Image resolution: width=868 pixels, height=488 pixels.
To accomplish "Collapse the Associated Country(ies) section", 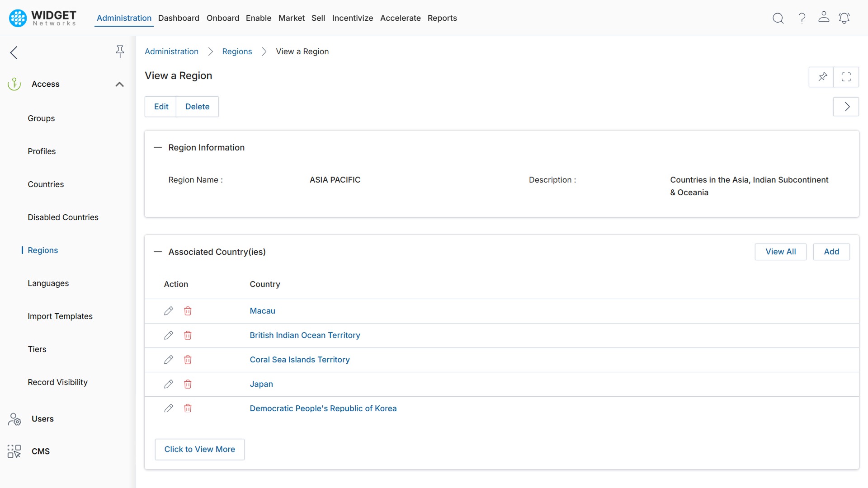I will [x=158, y=252].
